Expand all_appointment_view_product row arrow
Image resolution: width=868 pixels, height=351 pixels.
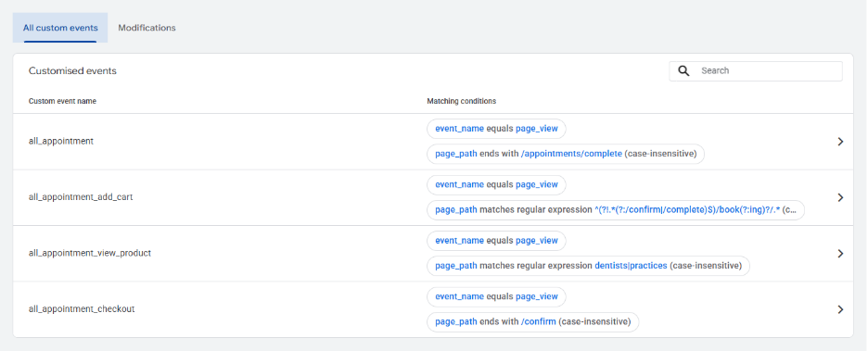tap(840, 254)
